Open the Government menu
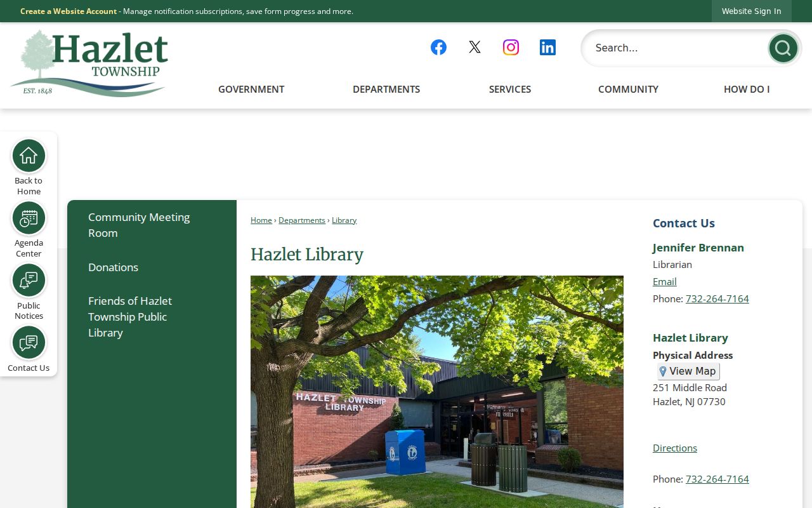This screenshot has height=508, width=812. click(x=251, y=90)
